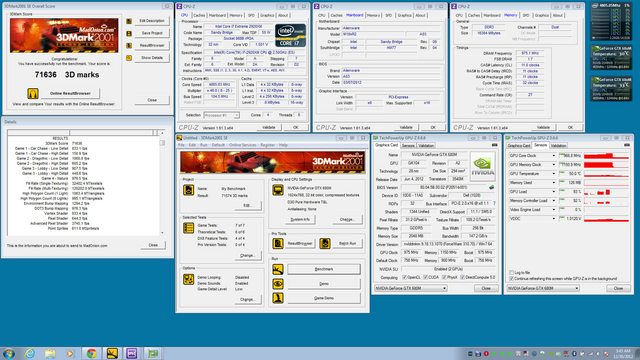The height and width of the screenshot is (360, 640).
Task: Click the icon beside Save Project
Action: click(129, 33)
